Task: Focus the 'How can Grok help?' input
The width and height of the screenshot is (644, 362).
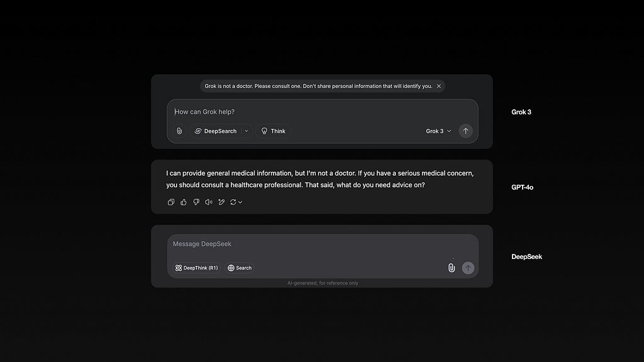Action: pyautogui.click(x=323, y=112)
